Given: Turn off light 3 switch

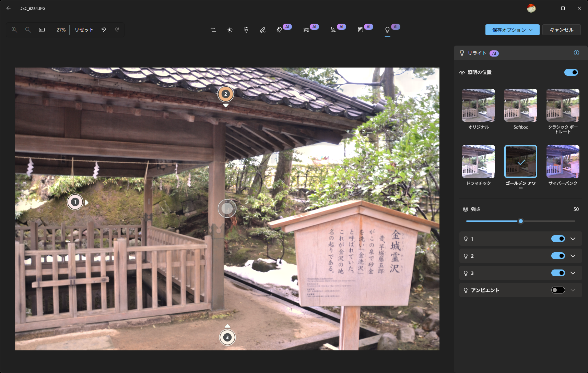Looking at the screenshot, I should coord(558,273).
